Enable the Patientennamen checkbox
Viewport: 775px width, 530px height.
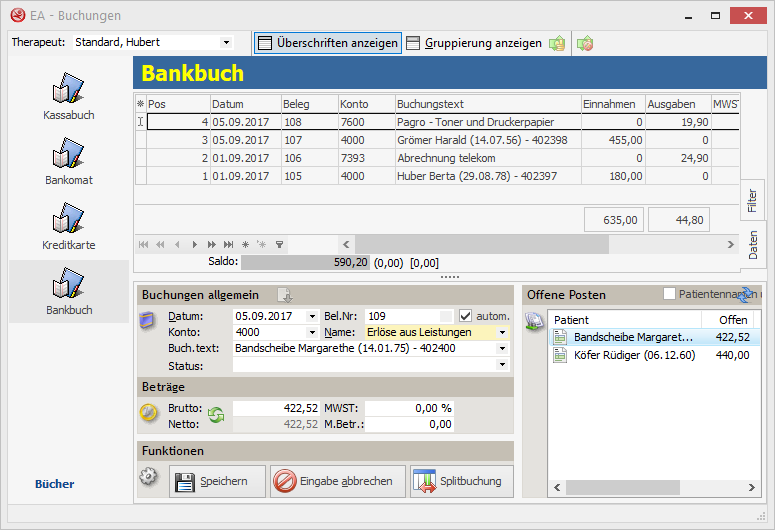tap(670, 294)
